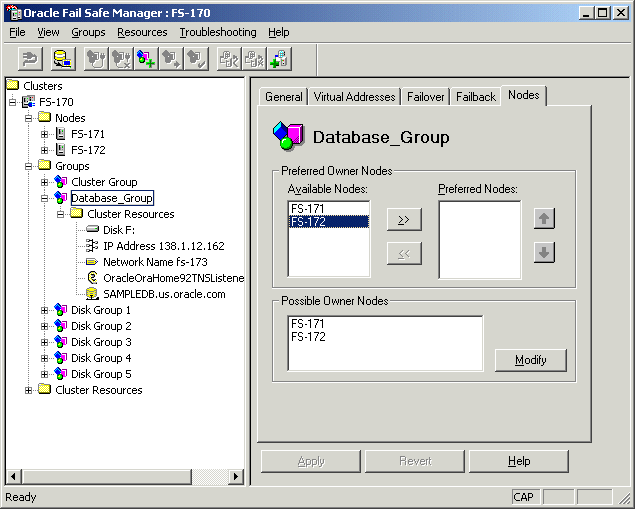
Task: Click the Modify button for possible owner nodes
Action: pos(531,360)
